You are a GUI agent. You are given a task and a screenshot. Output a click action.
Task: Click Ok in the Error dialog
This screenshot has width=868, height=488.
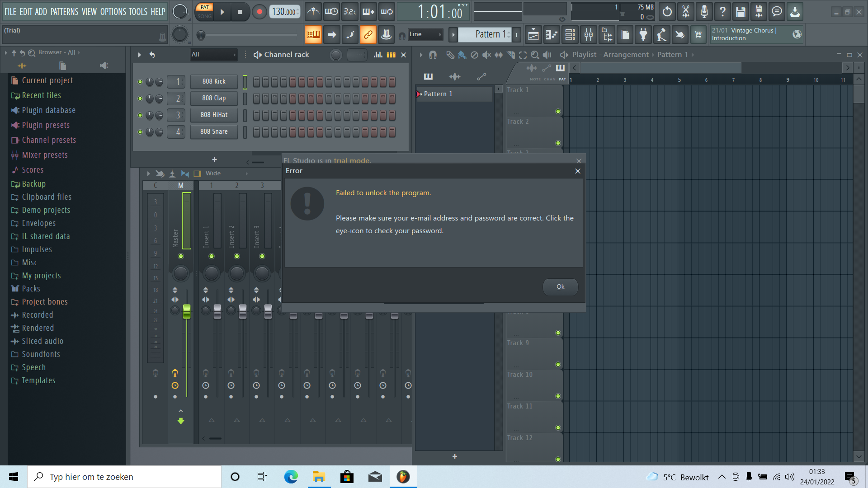[560, 287]
